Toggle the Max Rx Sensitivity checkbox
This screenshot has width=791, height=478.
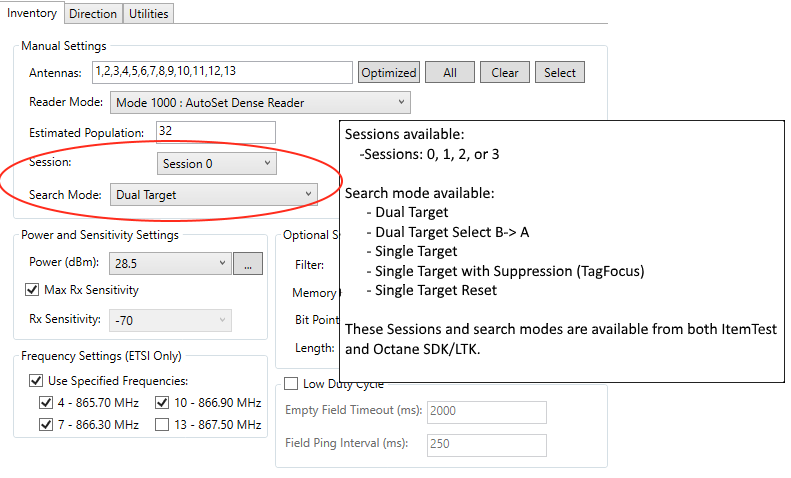(x=32, y=290)
